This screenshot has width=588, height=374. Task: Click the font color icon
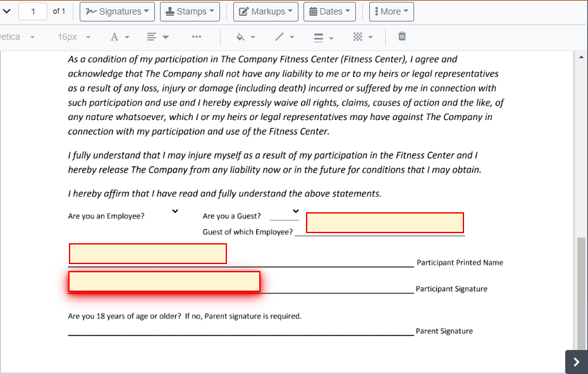pos(114,37)
